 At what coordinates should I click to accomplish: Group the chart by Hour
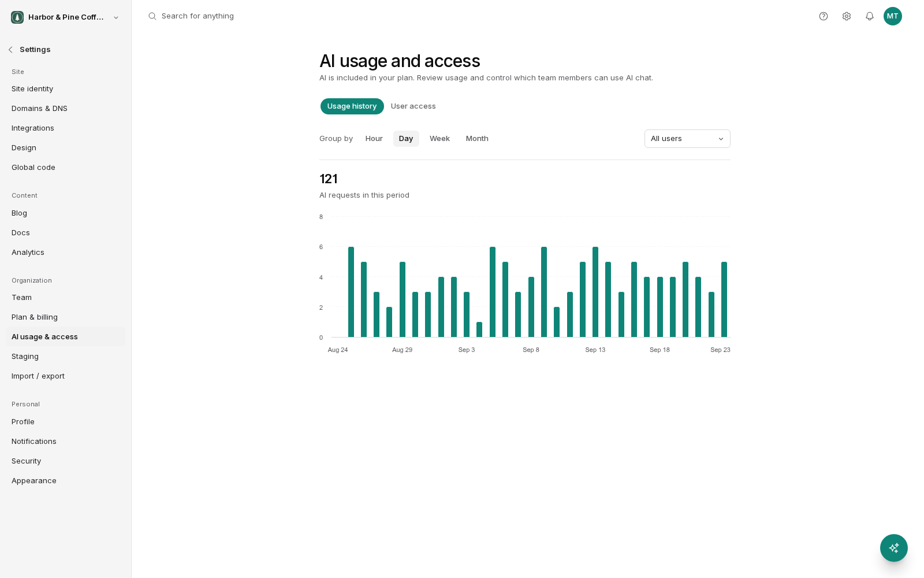(374, 139)
